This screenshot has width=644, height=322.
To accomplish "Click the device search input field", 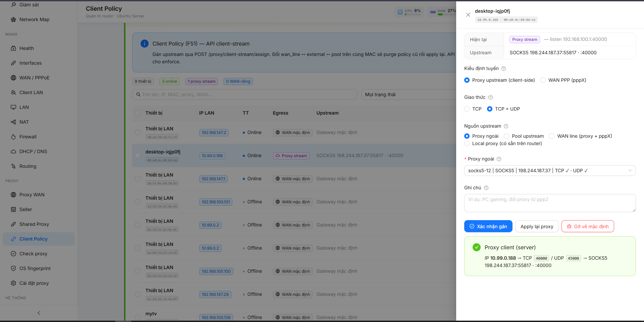I will 245,94.
